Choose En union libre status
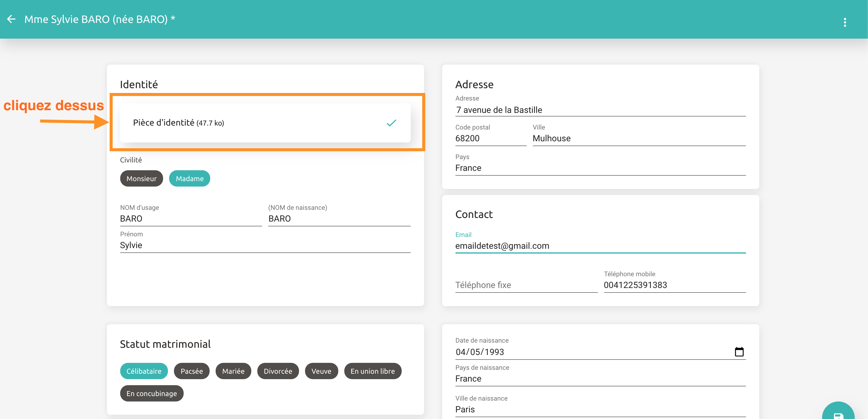The image size is (868, 419). (x=372, y=371)
